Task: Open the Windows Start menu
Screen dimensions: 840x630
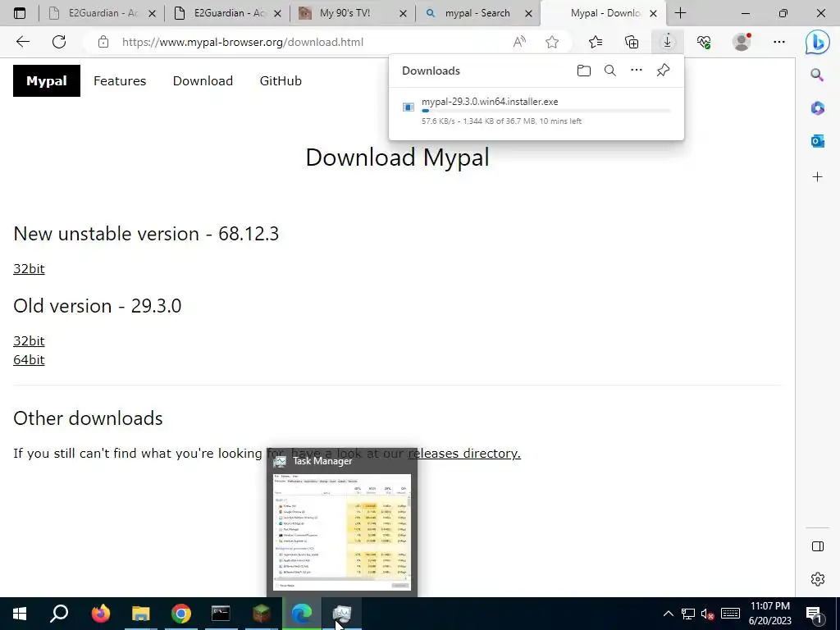Action: click(x=20, y=614)
